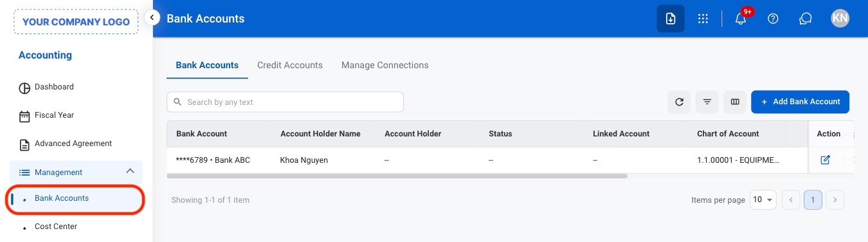The width and height of the screenshot is (868, 242).
Task: Edit the Bank ABC account row
Action: tap(825, 160)
